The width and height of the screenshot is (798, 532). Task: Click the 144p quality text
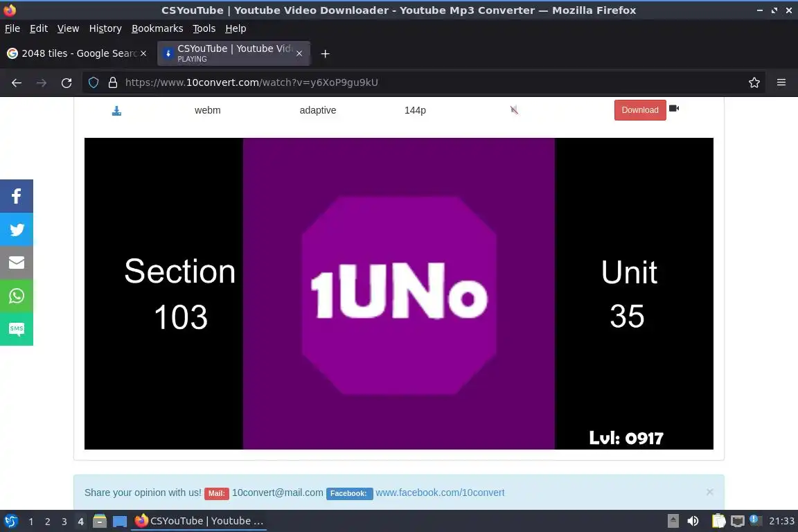[415, 110]
